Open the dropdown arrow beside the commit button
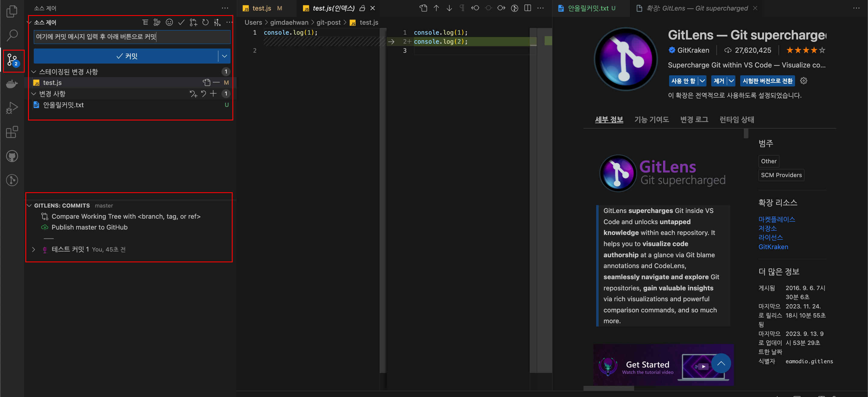 225,56
